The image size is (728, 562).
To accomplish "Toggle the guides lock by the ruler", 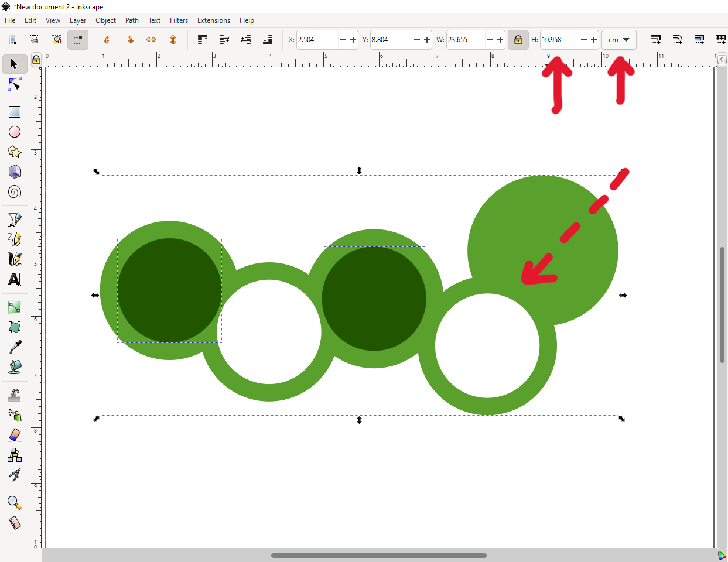I will pos(36,60).
